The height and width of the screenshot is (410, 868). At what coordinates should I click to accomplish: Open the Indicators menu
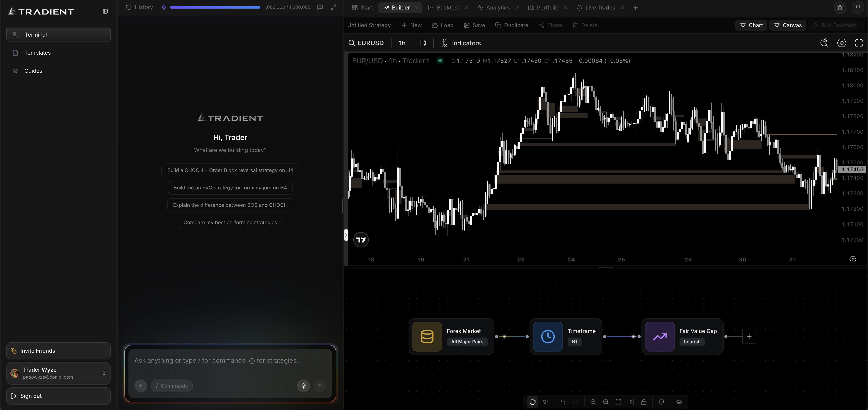point(461,43)
